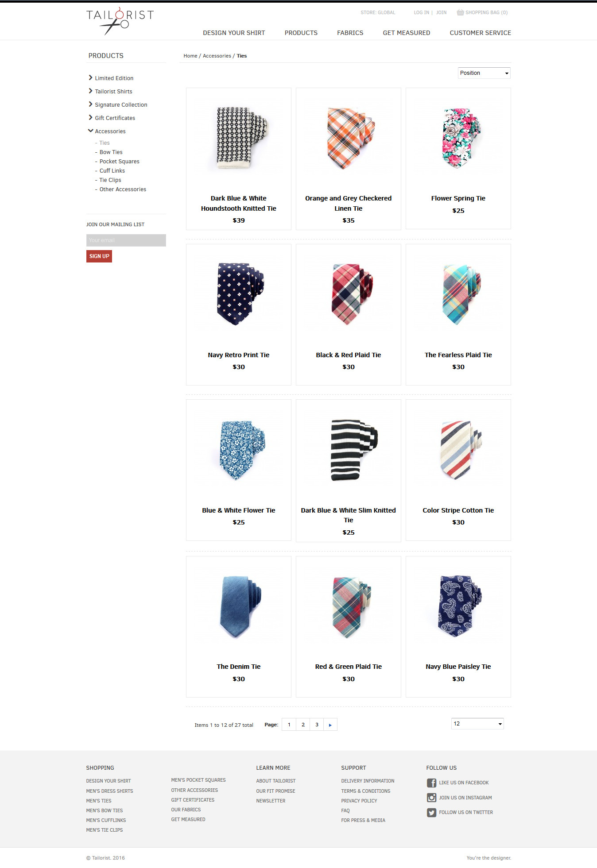This screenshot has height=868, width=597.
Task: Click the red SIGN UP button
Action: point(99,256)
